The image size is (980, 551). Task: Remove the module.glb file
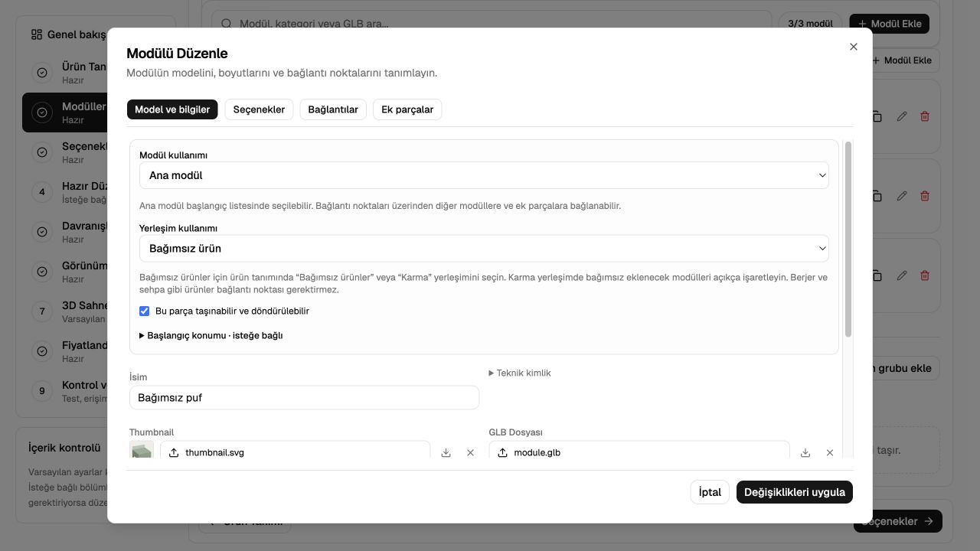pos(830,453)
